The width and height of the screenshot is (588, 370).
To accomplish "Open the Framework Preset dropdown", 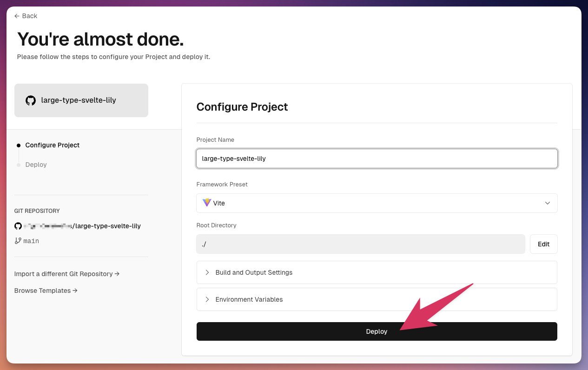I will pos(377,203).
